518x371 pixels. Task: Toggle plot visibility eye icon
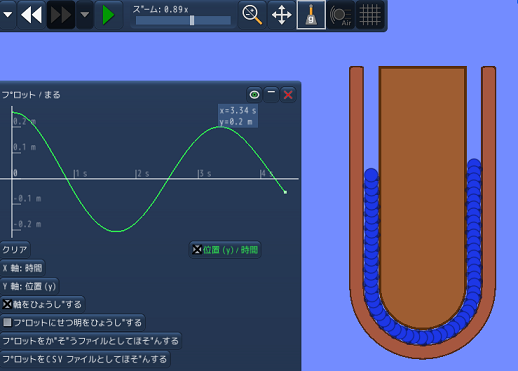click(x=254, y=95)
